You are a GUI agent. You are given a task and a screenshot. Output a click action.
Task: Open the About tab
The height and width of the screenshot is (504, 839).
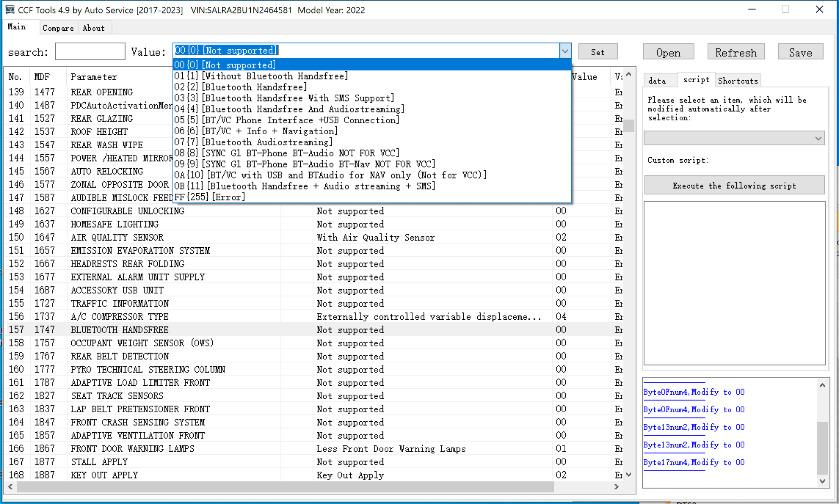94,27
